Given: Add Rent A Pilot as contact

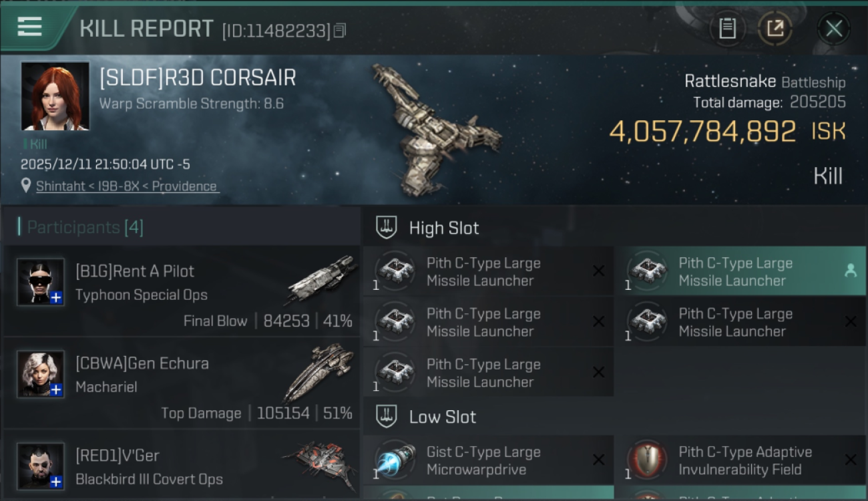Looking at the screenshot, I should click(x=57, y=298).
